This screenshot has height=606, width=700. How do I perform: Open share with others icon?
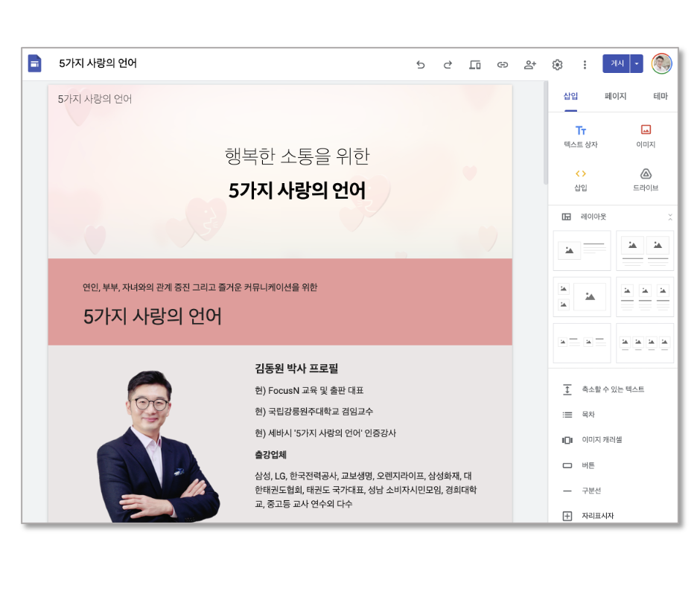click(x=530, y=65)
